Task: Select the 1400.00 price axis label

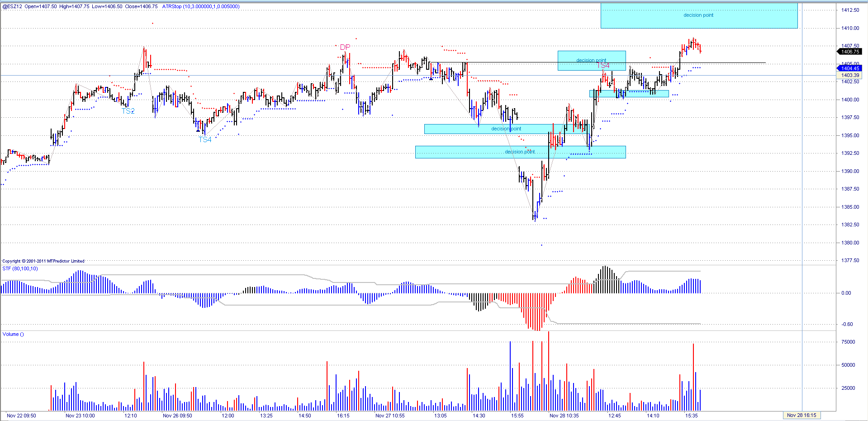Action: pos(850,100)
